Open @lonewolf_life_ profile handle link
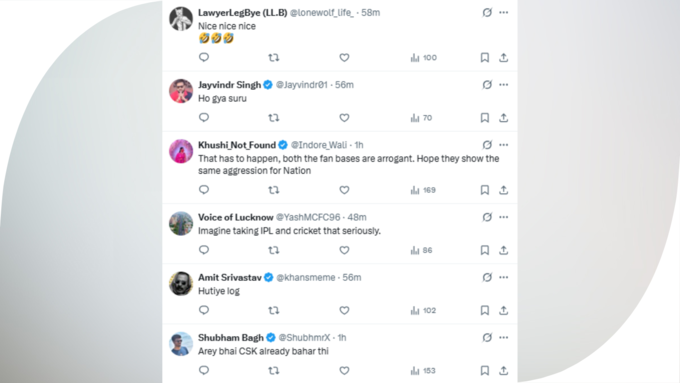Screen dimensions: 680x383 322,13
